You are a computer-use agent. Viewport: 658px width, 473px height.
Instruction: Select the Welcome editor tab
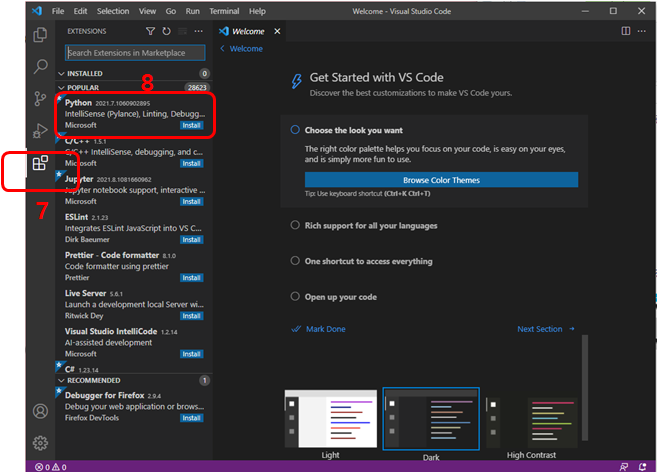tap(248, 31)
